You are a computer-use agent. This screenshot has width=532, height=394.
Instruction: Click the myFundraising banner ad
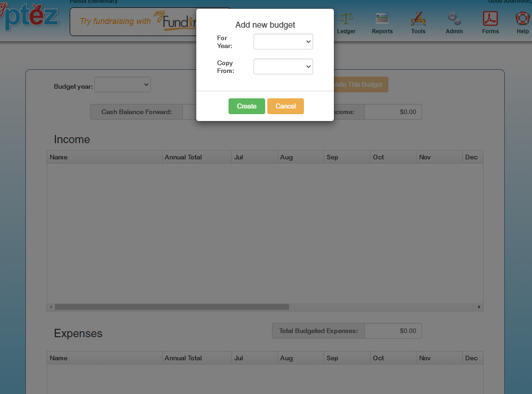click(134, 22)
